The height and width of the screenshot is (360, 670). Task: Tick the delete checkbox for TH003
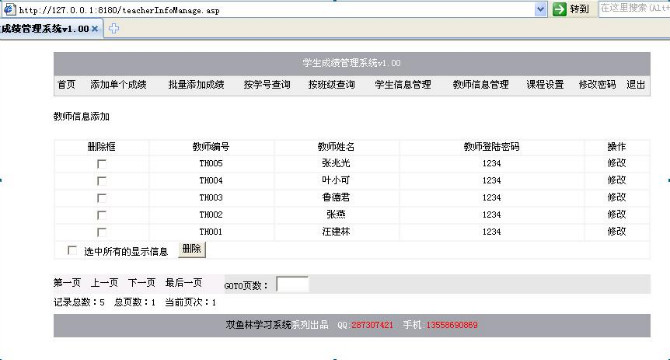pos(101,198)
